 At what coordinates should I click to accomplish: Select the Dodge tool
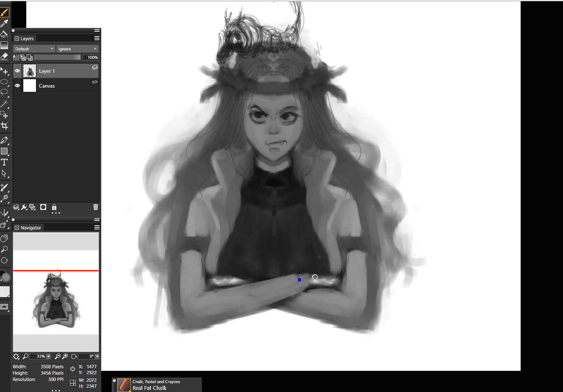point(5,198)
